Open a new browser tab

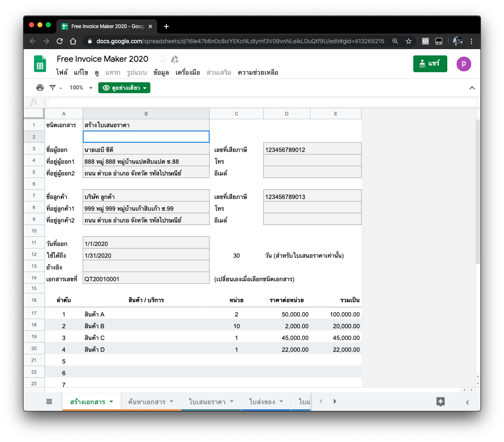tap(166, 26)
